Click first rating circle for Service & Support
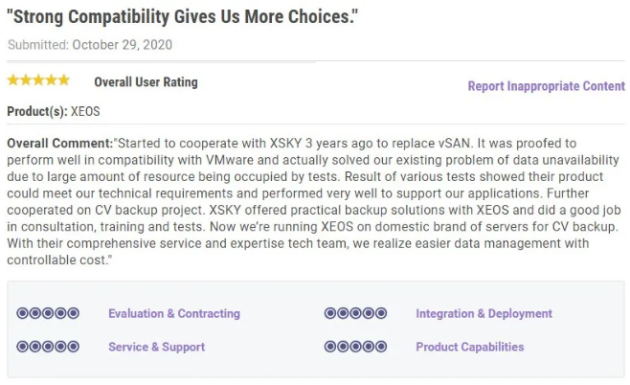Image resolution: width=630 pixels, height=385 pixels. click(x=22, y=346)
